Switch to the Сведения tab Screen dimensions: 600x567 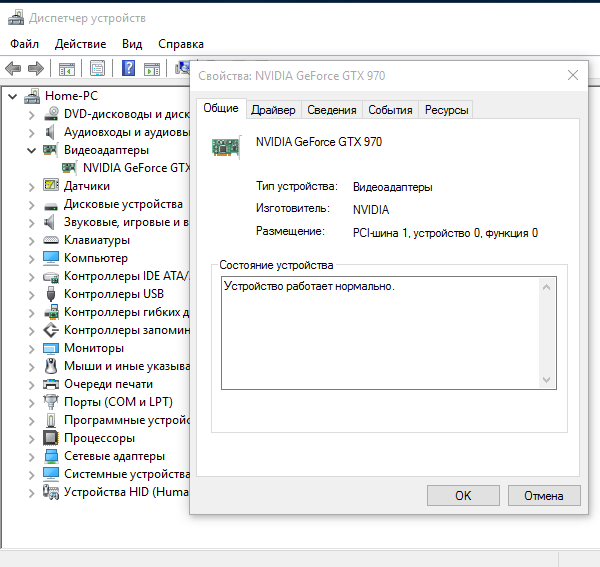(x=332, y=110)
